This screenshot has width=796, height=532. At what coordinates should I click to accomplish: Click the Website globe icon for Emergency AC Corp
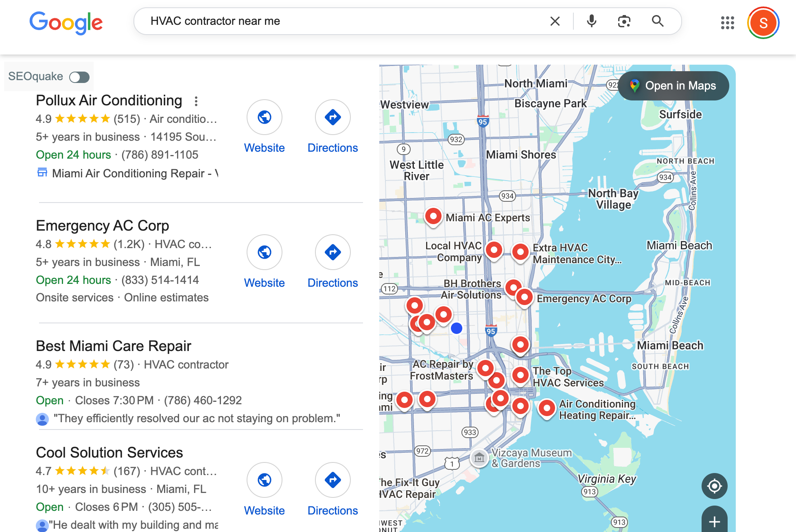(x=264, y=252)
